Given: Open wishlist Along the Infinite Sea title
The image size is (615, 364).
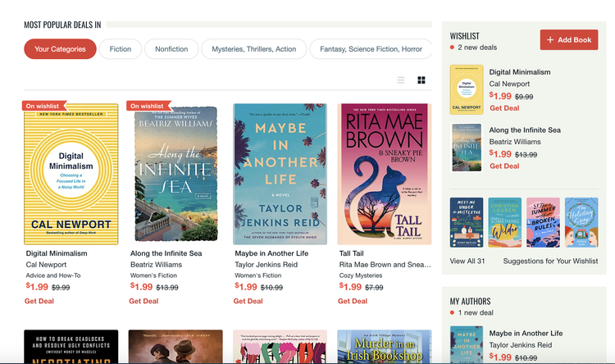Looking at the screenshot, I should [x=525, y=130].
